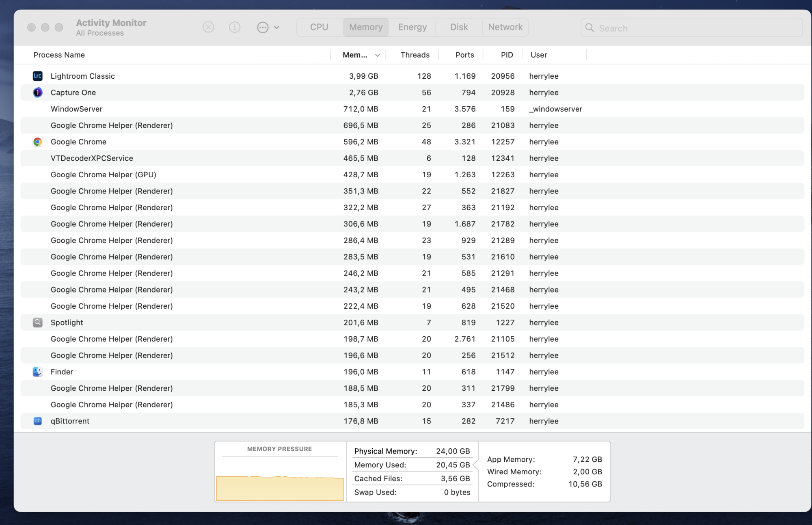Open the ellipsis actions menu

(268, 27)
